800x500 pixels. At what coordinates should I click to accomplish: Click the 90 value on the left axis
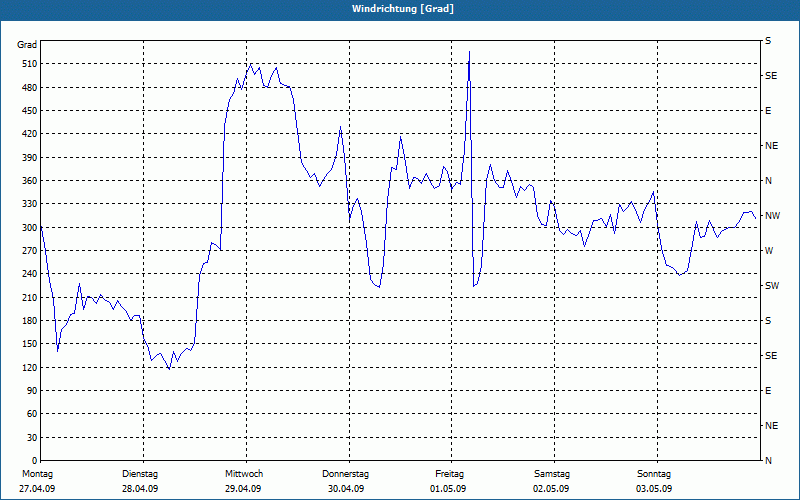click(x=32, y=391)
